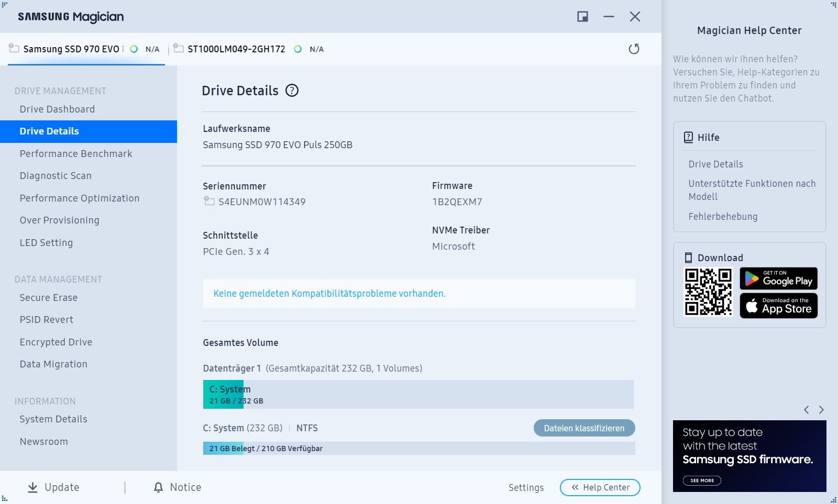Screen dimensions: 838x504
Task: Open Data Migration
Action: [x=53, y=364]
